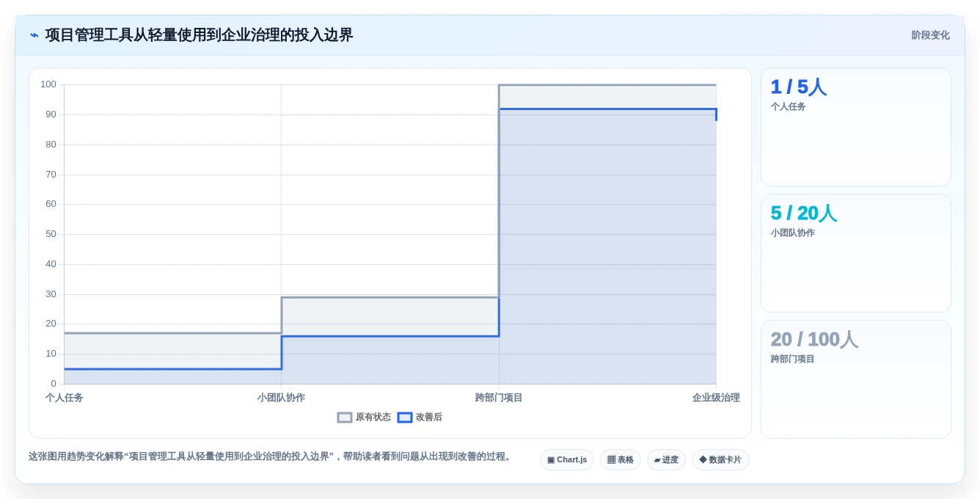Image resolution: width=980 pixels, height=499 pixels.
Task: Click the y-axis value 10
Action: (51, 354)
